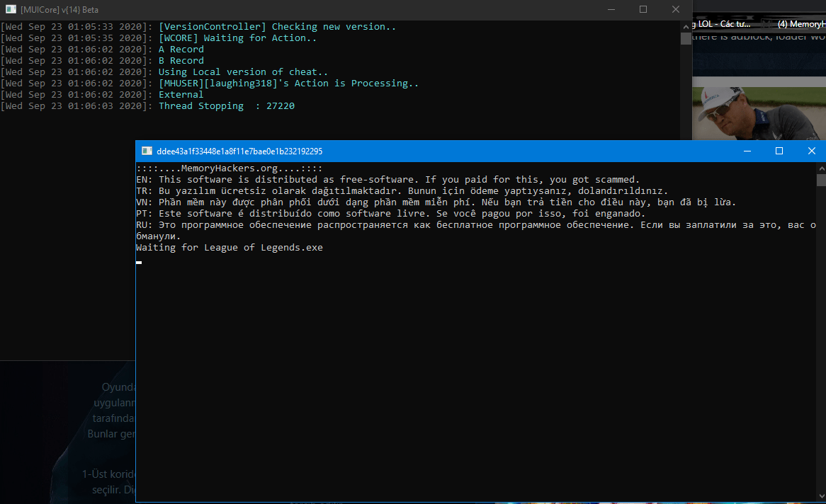
Task: Click the 'PT: Este software é distribuído' line
Action: pos(390,214)
